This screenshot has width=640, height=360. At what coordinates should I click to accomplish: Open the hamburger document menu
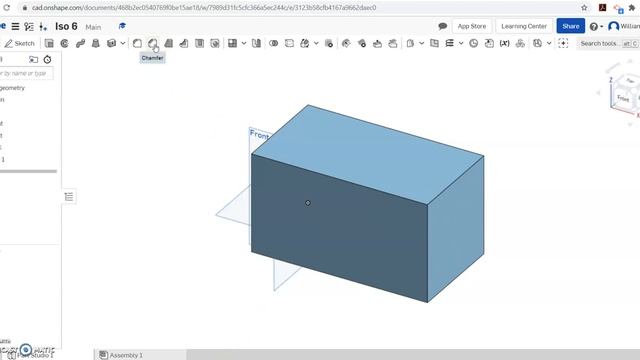pyautogui.click(x=15, y=27)
